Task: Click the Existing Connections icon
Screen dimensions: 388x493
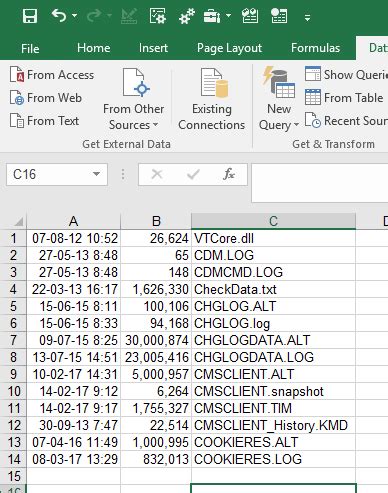Action: tap(215, 82)
